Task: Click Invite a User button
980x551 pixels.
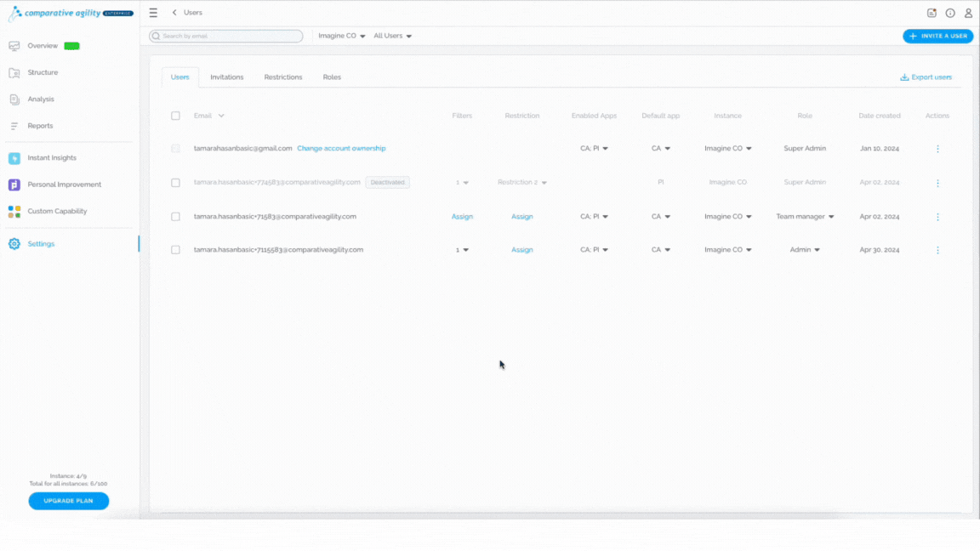Action: coord(938,37)
